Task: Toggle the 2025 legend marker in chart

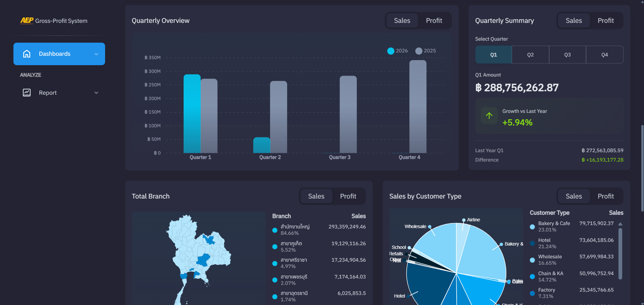Action: coord(419,51)
